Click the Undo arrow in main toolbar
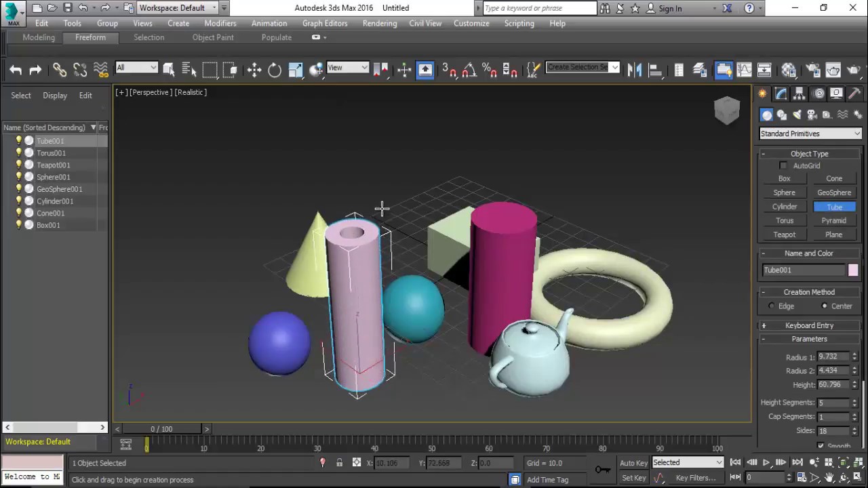Viewport: 868px width, 488px height. click(x=15, y=69)
